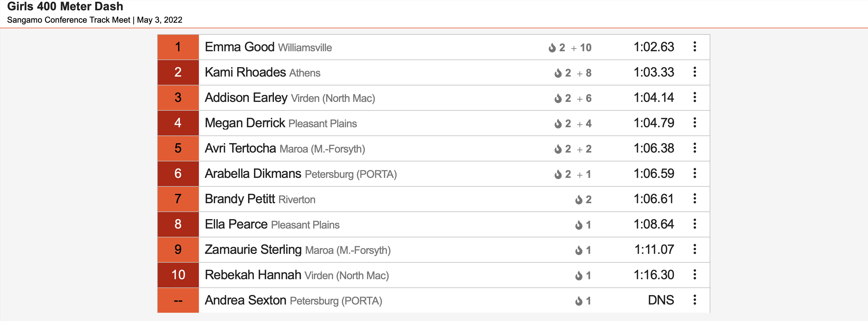Click the time 1:03.33 for Kami Rhoades

click(x=654, y=72)
